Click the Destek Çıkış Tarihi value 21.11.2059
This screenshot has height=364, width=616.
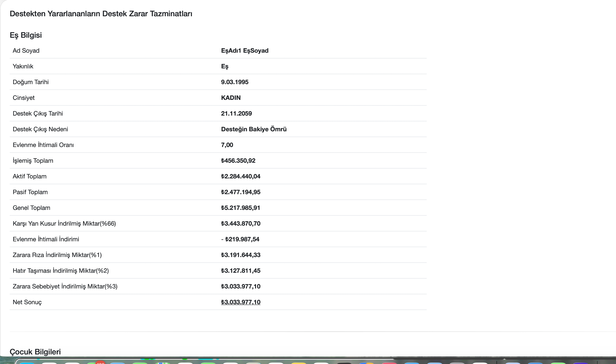point(236,113)
